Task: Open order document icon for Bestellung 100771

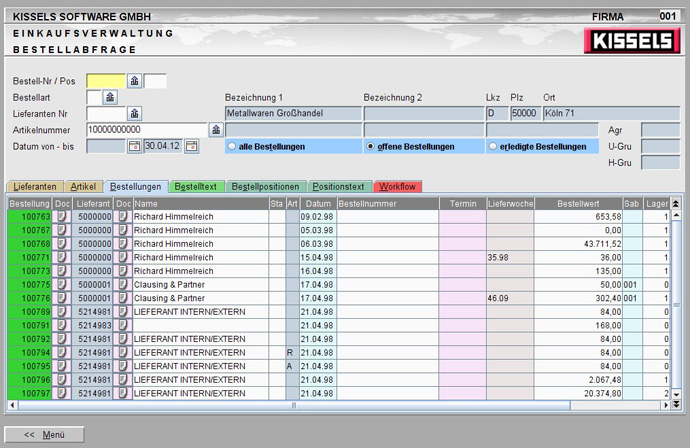Action: click(x=62, y=257)
